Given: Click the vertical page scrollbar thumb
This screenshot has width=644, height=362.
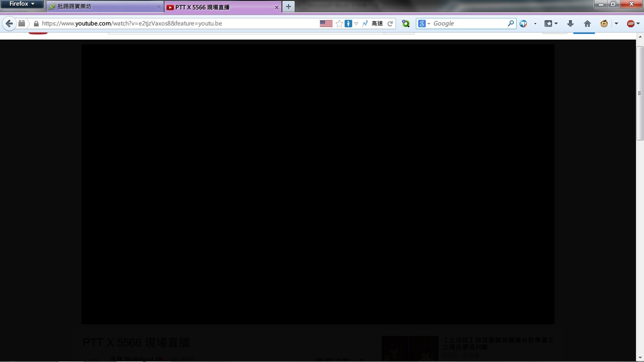Looking at the screenshot, I should pos(640,93).
